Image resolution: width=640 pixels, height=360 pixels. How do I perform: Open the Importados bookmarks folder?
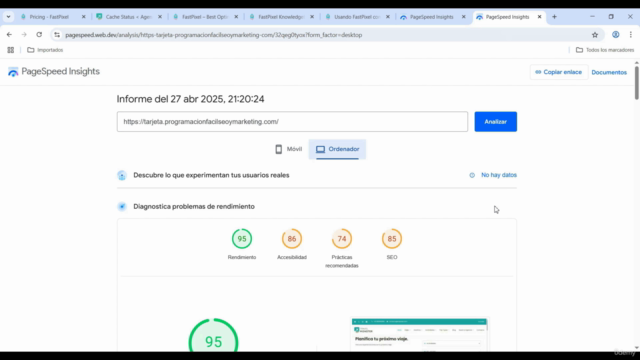(x=45, y=50)
